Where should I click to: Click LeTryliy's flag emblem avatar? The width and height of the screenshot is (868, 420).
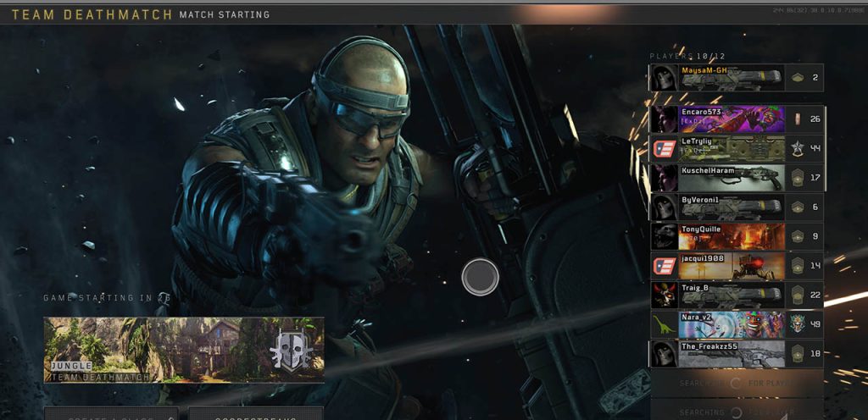tap(665, 149)
